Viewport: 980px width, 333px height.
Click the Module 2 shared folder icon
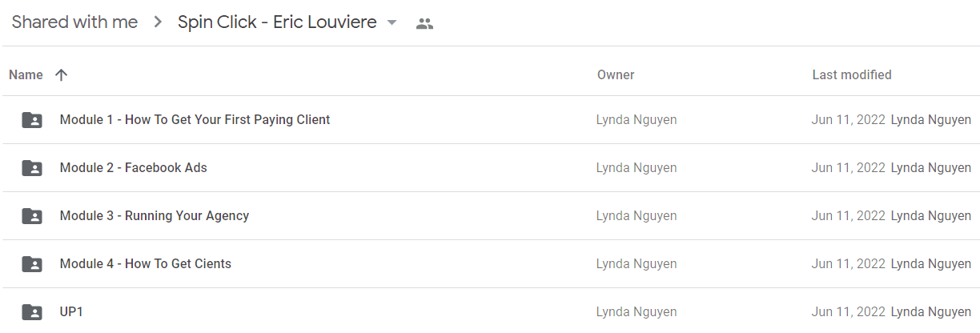[x=32, y=168]
